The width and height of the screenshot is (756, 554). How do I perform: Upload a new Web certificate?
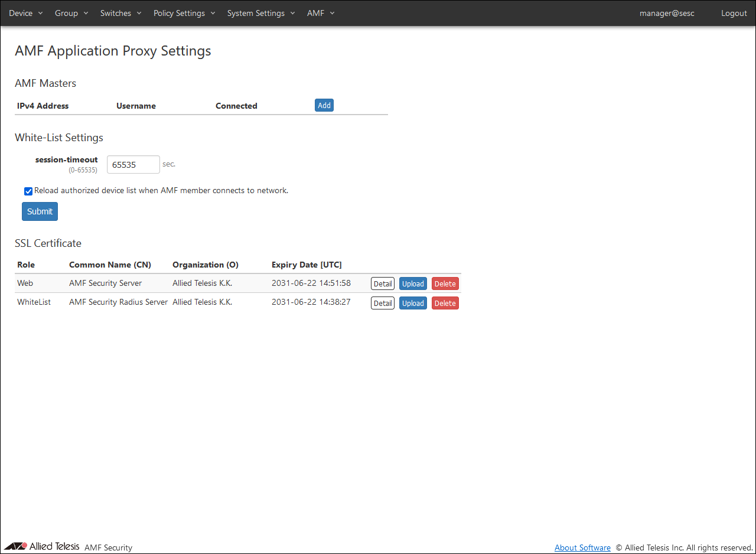tap(413, 283)
